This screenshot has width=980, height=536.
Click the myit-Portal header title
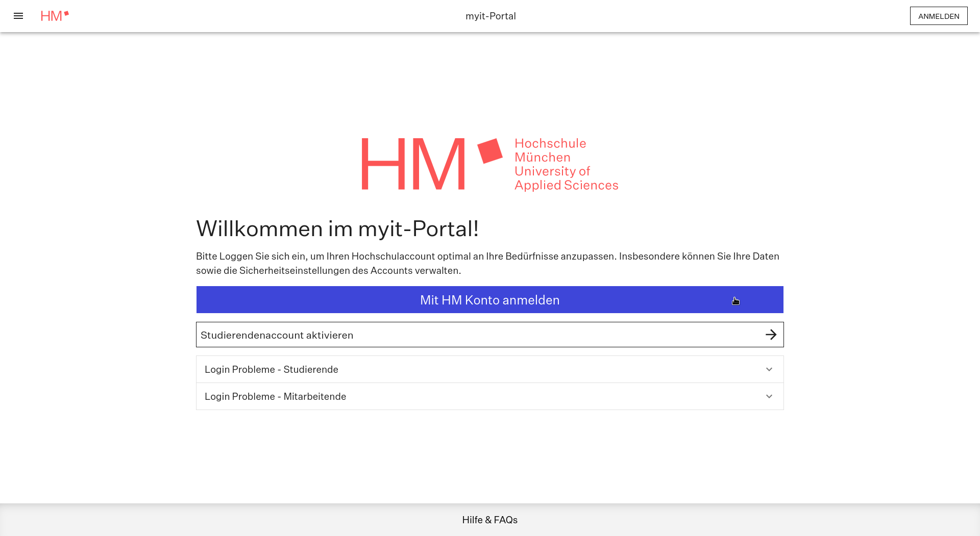click(490, 16)
